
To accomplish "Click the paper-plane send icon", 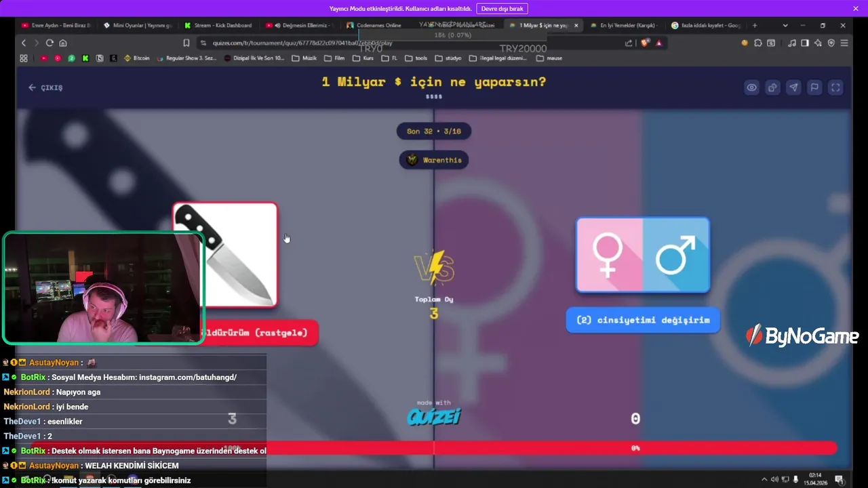I will [793, 87].
